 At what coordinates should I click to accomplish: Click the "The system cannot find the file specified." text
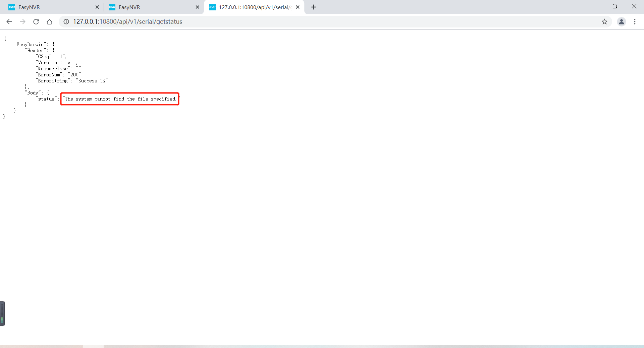120,99
